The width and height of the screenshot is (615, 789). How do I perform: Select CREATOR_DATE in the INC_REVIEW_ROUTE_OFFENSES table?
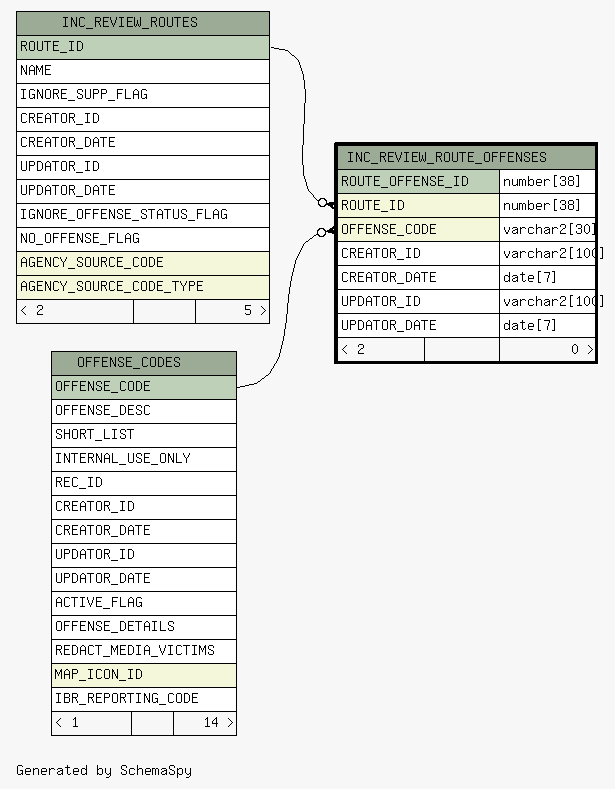pyautogui.click(x=418, y=278)
